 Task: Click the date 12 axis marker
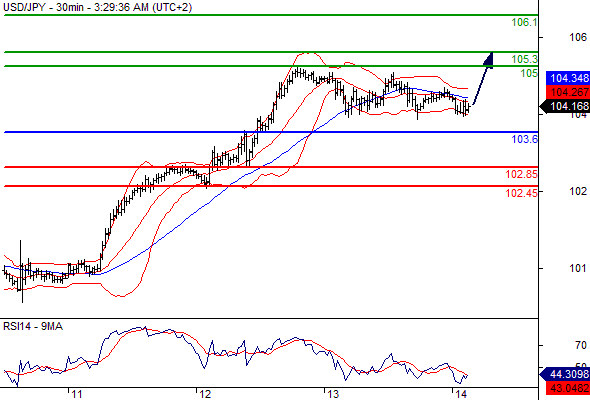(x=205, y=394)
